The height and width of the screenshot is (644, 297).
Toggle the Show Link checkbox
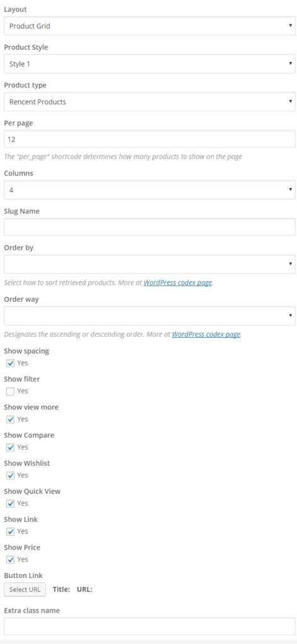(11, 531)
